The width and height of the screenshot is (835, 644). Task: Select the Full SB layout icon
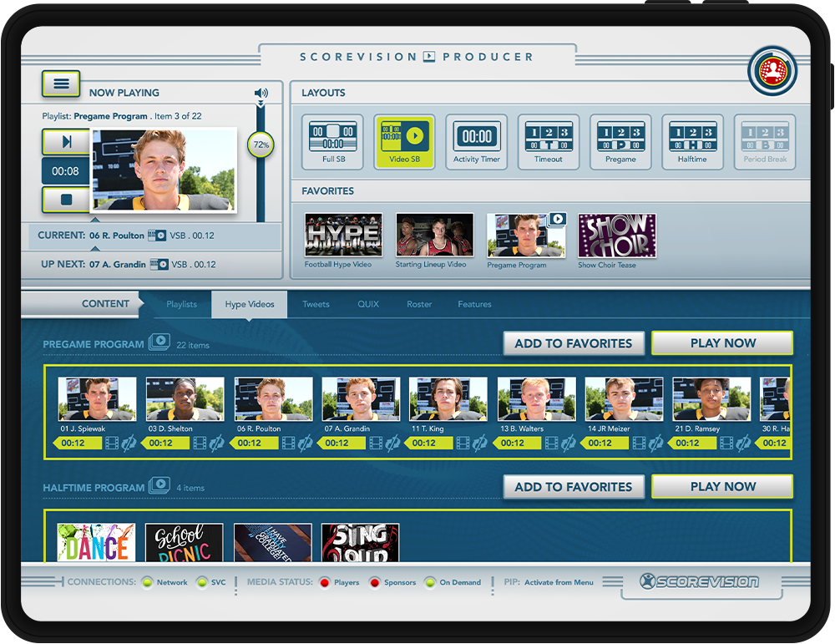coord(333,141)
